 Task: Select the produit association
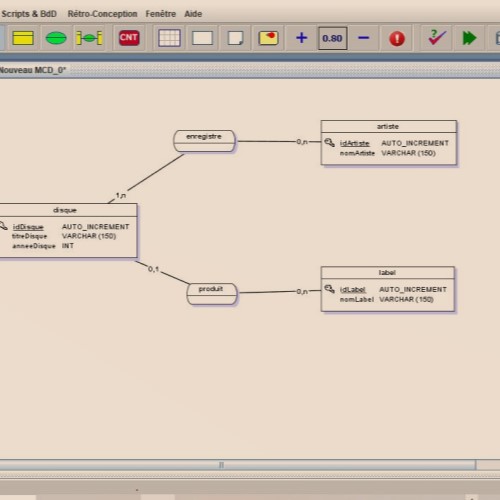(x=212, y=294)
